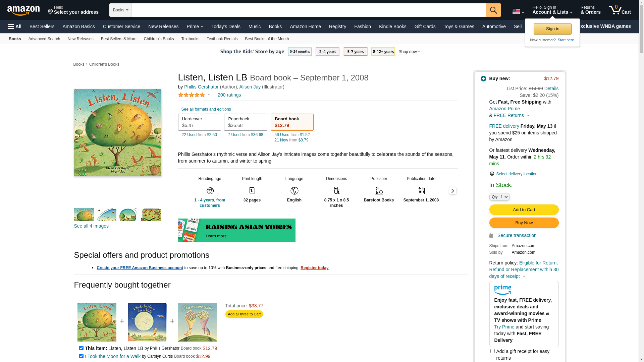Select the Buy new radio button
Viewport: 644px width, 362px height.
pyautogui.click(x=483, y=78)
